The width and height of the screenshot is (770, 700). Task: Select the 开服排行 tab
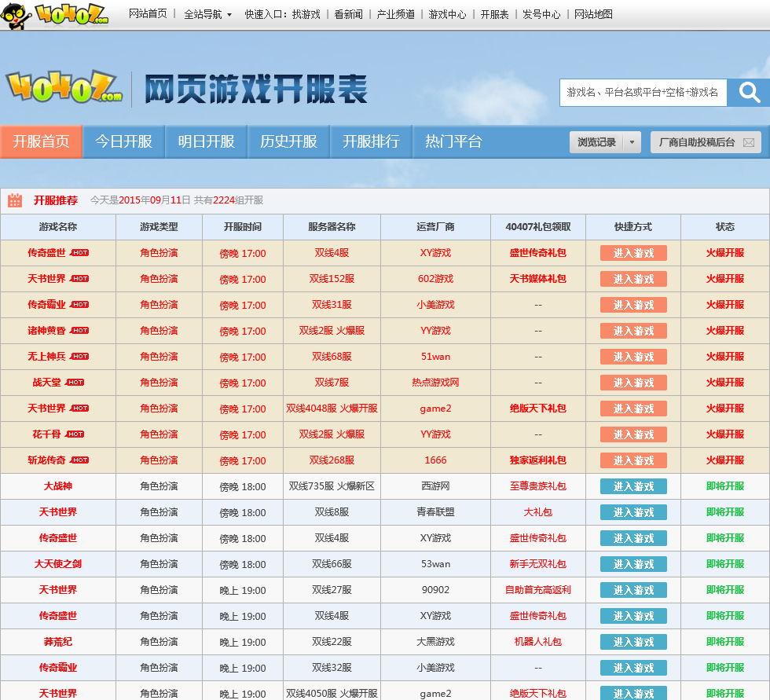click(x=371, y=141)
